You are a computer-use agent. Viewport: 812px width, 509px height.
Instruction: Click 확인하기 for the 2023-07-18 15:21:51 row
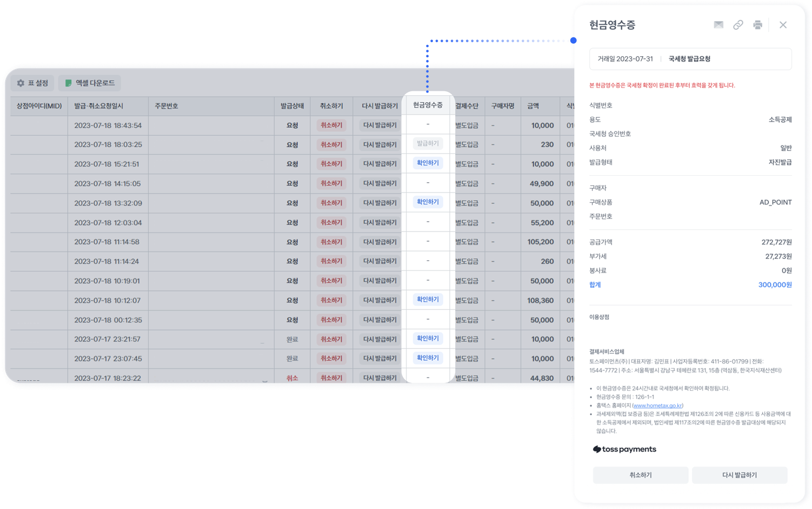(428, 163)
